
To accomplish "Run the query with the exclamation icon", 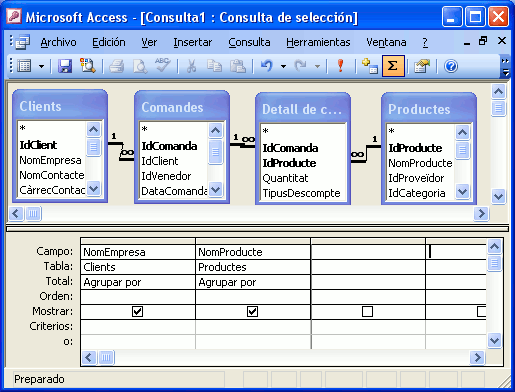I will (x=340, y=66).
